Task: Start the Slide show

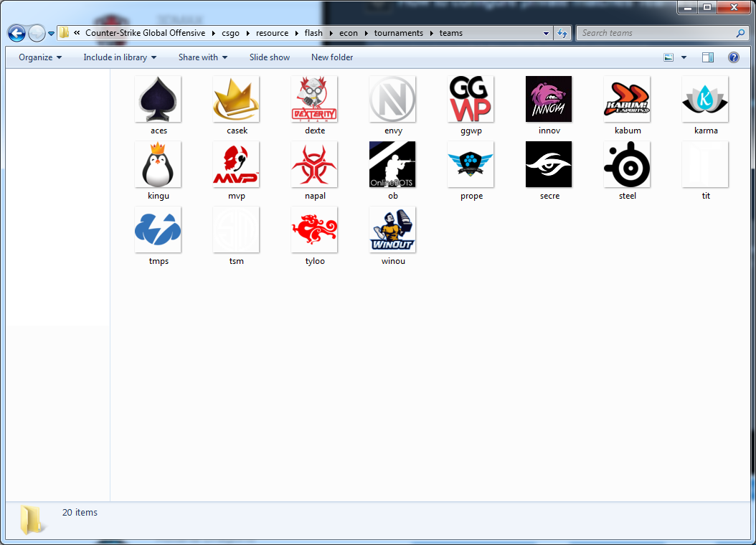Action: 270,57
